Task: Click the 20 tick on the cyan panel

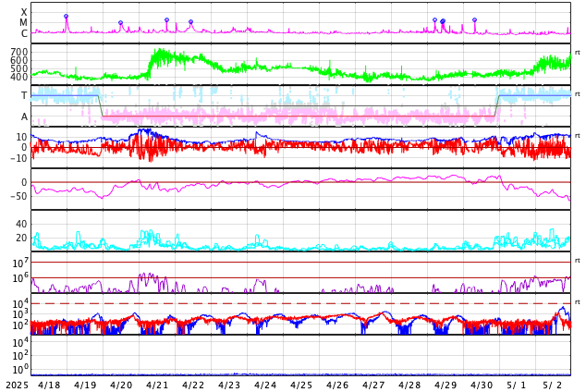Action: pyautogui.click(x=21, y=238)
